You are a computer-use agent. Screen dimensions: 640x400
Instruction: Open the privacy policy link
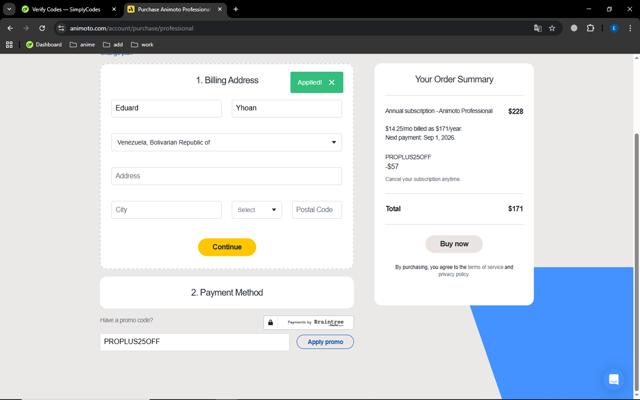(453, 274)
